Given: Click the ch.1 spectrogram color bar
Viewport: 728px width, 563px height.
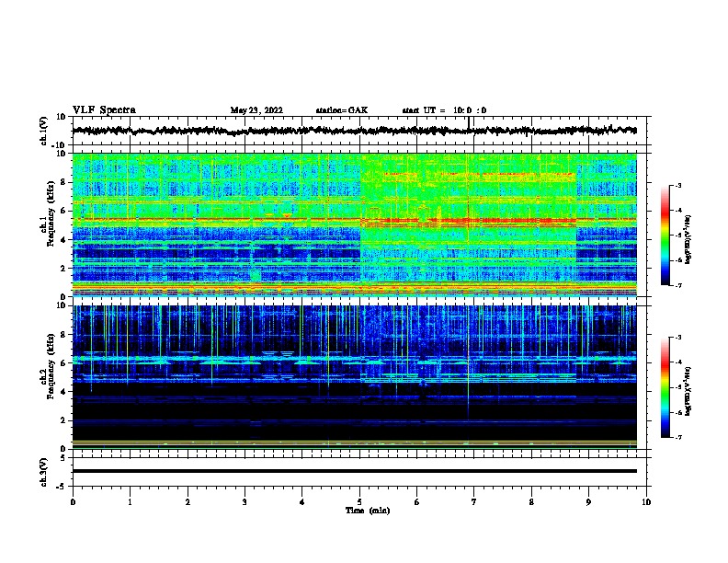Looking at the screenshot, I should [x=665, y=236].
